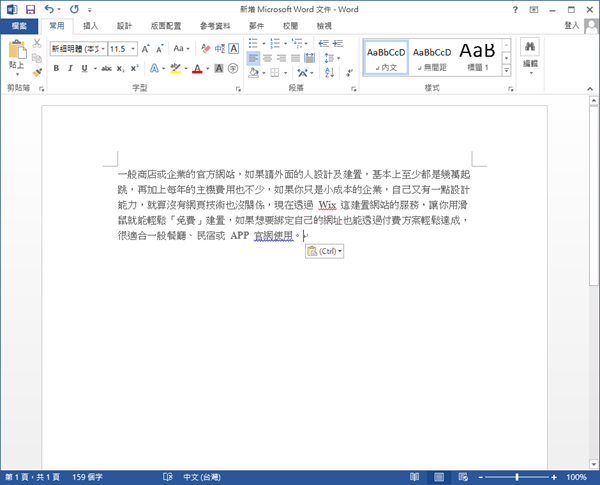The height and width of the screenshot is (485, 600).
Task: Apply the 無間距 (No Spacing) style
Action: pos(432,57)
